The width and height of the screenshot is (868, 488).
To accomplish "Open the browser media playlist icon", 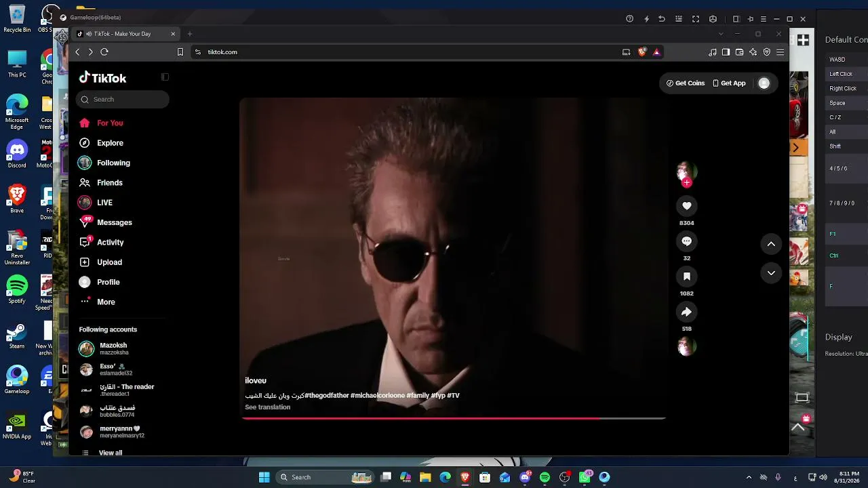I will (712, 52).
